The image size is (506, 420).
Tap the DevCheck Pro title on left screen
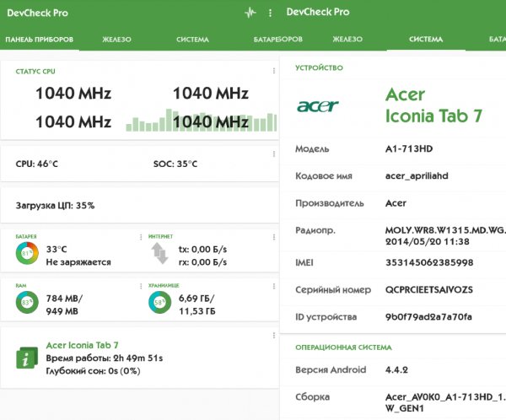(x=37, y=13)
